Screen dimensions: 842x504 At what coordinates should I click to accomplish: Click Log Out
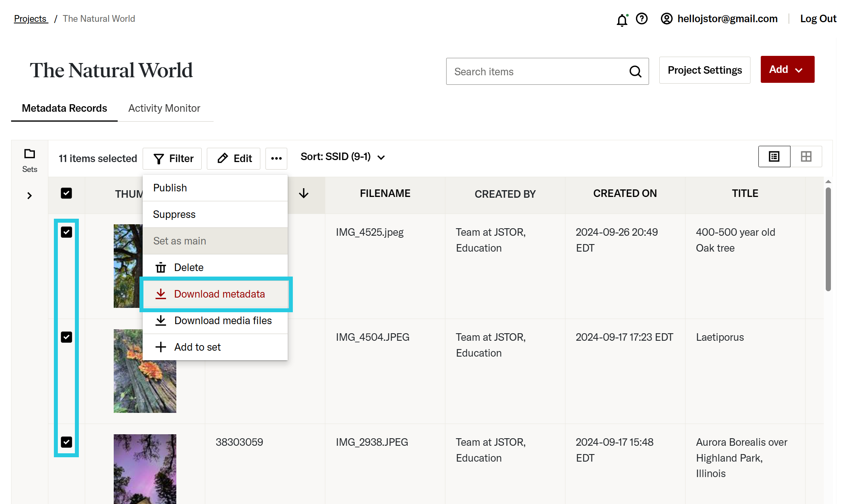click(x=818, y=19)
